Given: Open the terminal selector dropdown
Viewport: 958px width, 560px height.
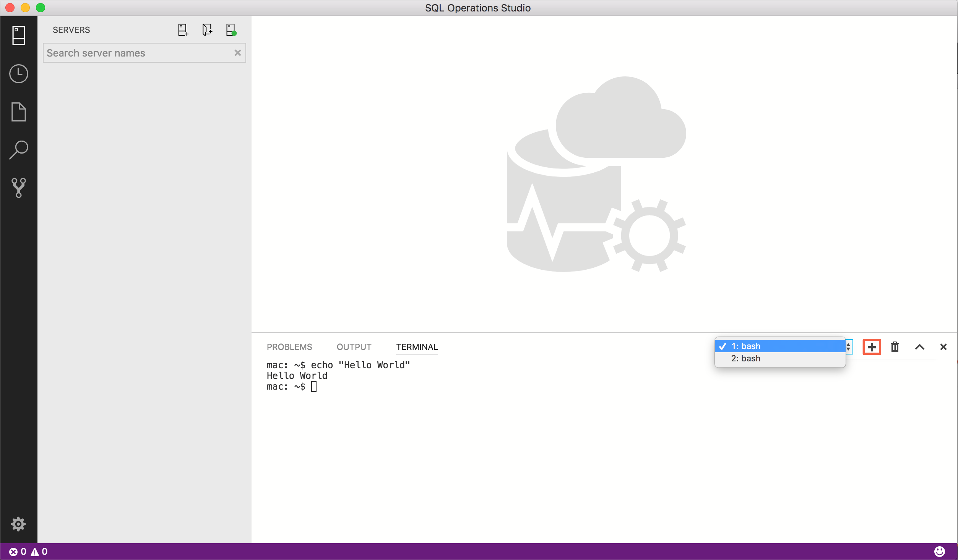Looking at the screenshot, I should click(848, 346).
